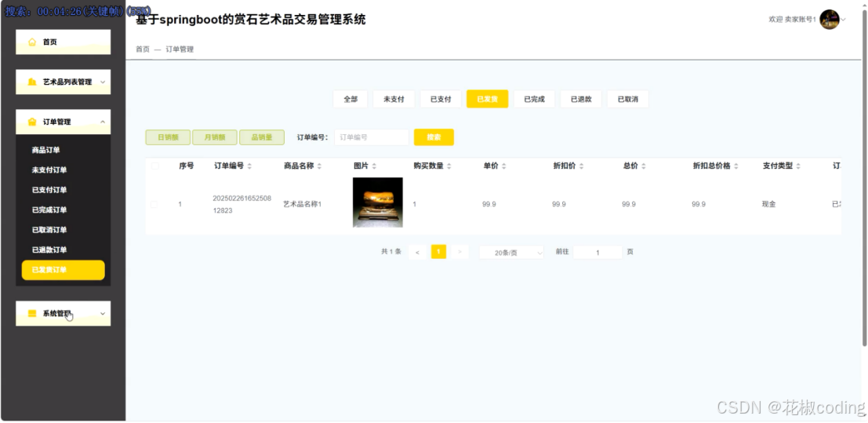Open the 首页 home sidebar item
Screen dimensions: 868x423
tap(63, 42)
